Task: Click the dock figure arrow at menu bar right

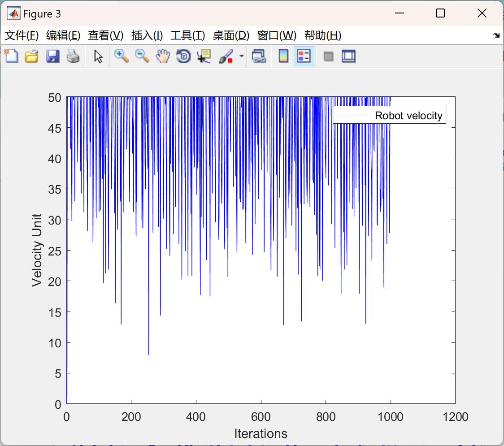Action: coord(496,35)
